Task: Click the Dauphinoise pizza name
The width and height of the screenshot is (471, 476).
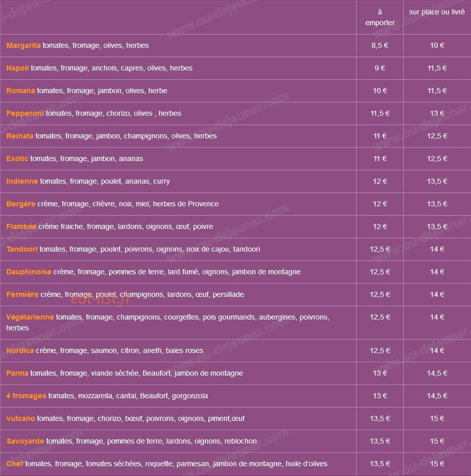Action: coord(28,272)
